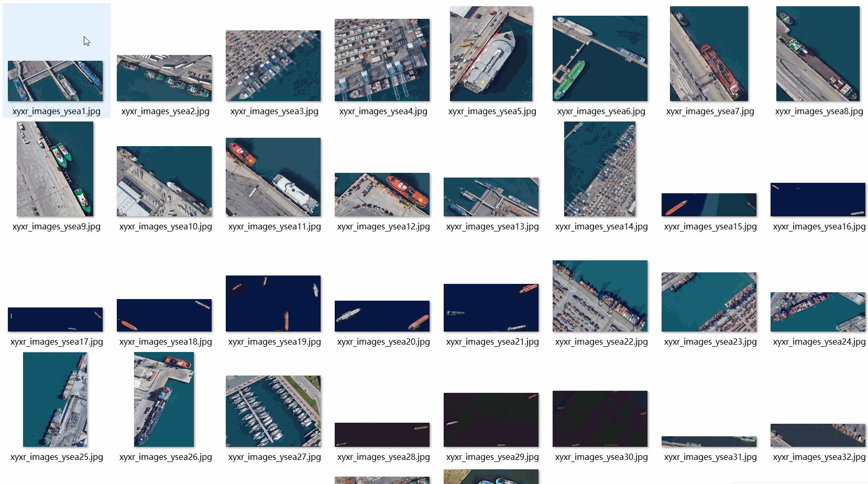Click the xyxr_images_ysea6.jpg green ship image
This screenshot has height=484, width=868.
point(600,58)
